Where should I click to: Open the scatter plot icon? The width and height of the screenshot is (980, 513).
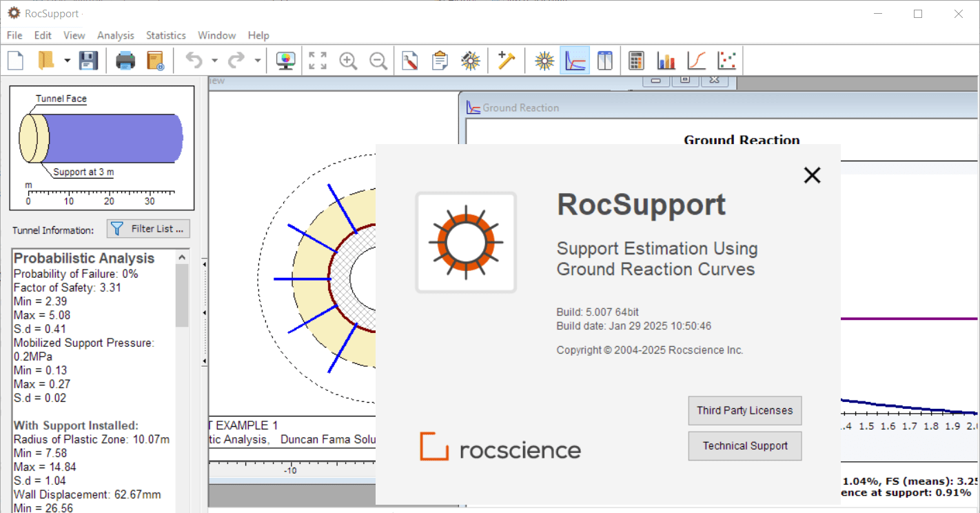pos(726,61)
